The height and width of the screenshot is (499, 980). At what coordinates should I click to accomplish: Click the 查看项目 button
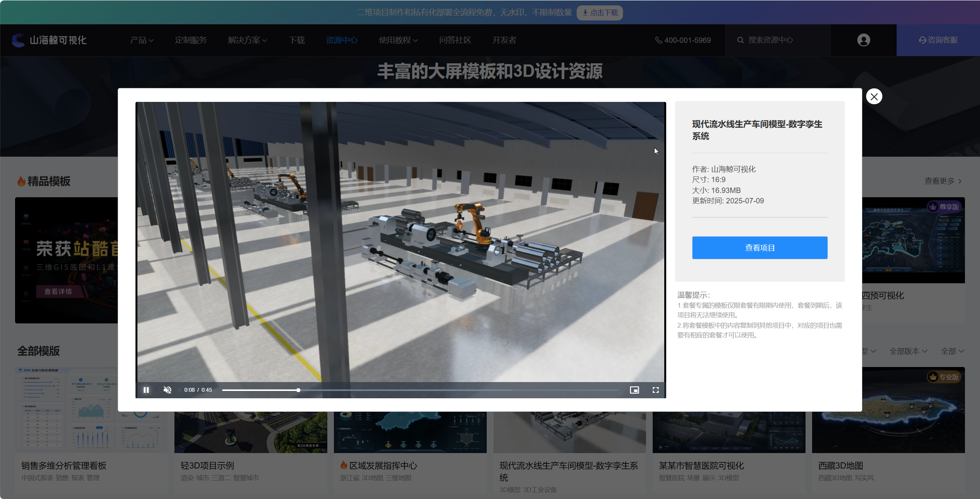(x=759, y=248)
